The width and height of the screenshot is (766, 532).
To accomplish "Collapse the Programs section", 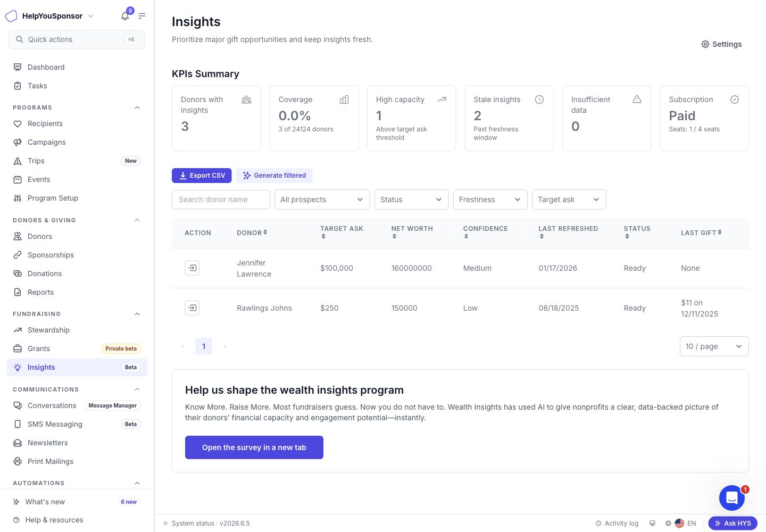I will point(137,107).
